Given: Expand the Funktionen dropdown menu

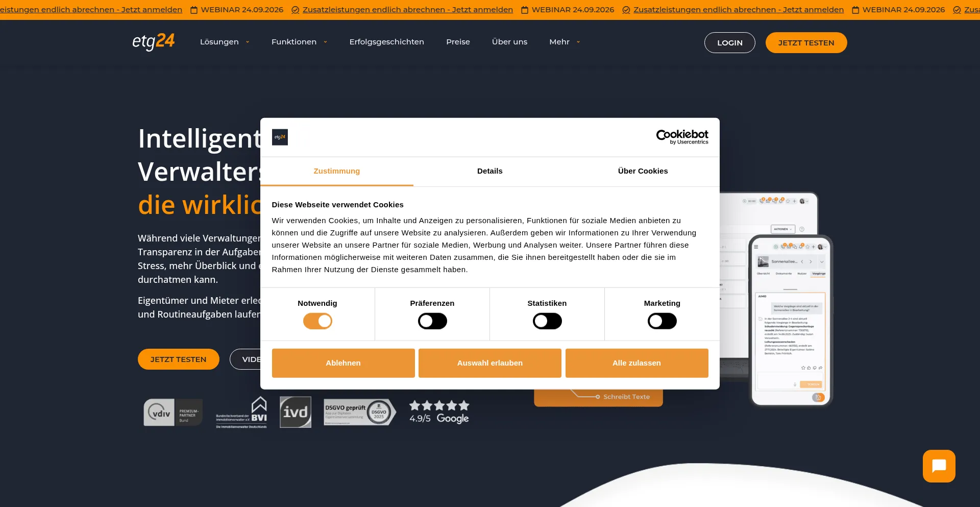Looking at the screenshot, I should (299, 42).
